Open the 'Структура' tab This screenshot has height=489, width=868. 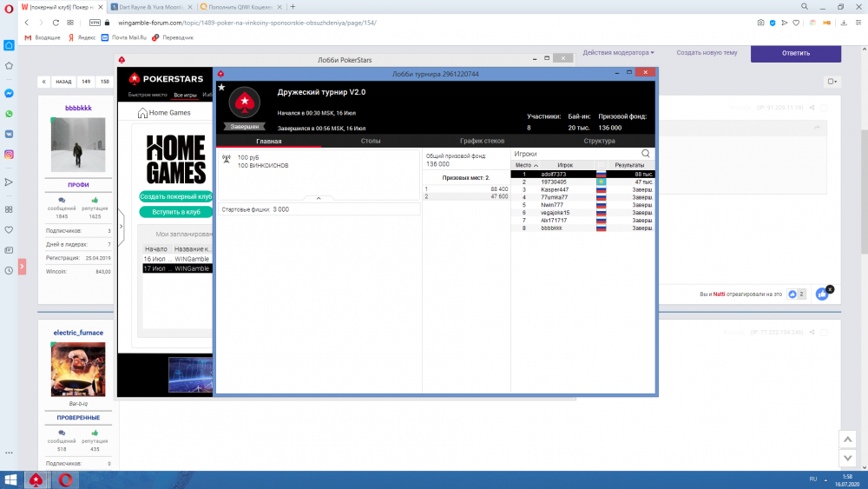click(599, 141)
